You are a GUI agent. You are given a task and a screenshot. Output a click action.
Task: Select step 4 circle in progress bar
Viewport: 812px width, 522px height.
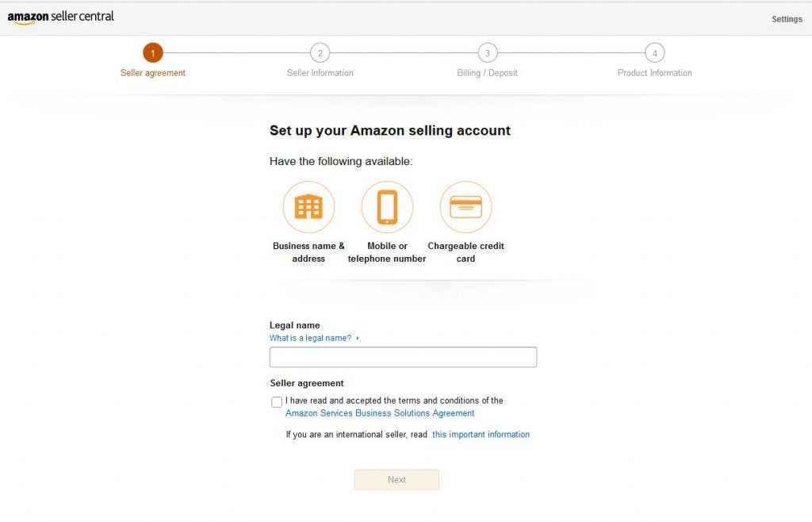click(x=655, y=53)
